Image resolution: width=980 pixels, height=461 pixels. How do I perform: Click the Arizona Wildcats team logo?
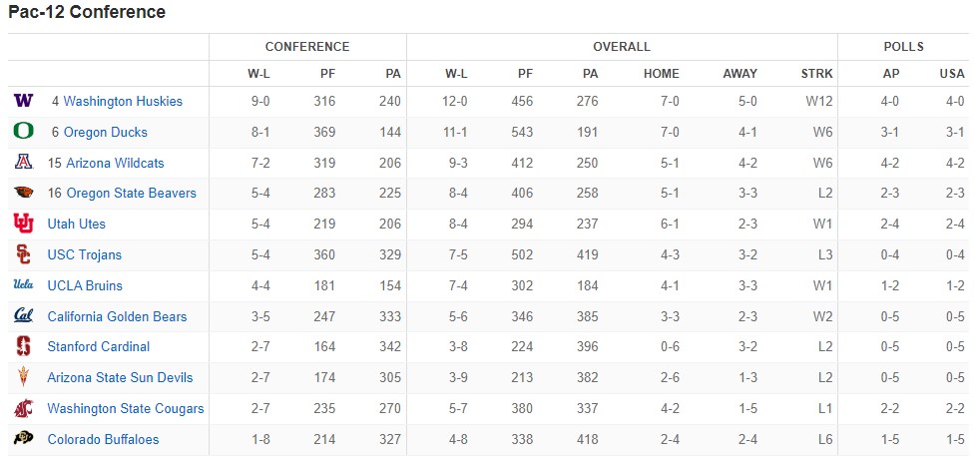pyautogui.click(x=23, y=163)
